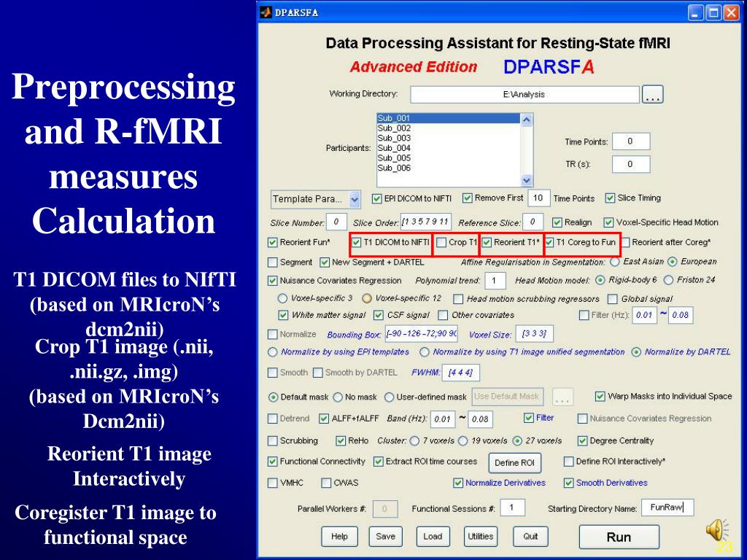This screenshot has width=747, height=560.
Task: Click the Define ROI button
Action: coord(514,463)
